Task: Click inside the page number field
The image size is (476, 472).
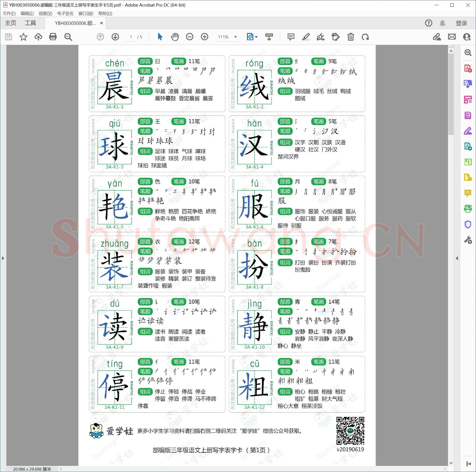Action: [x=131, y=37]
